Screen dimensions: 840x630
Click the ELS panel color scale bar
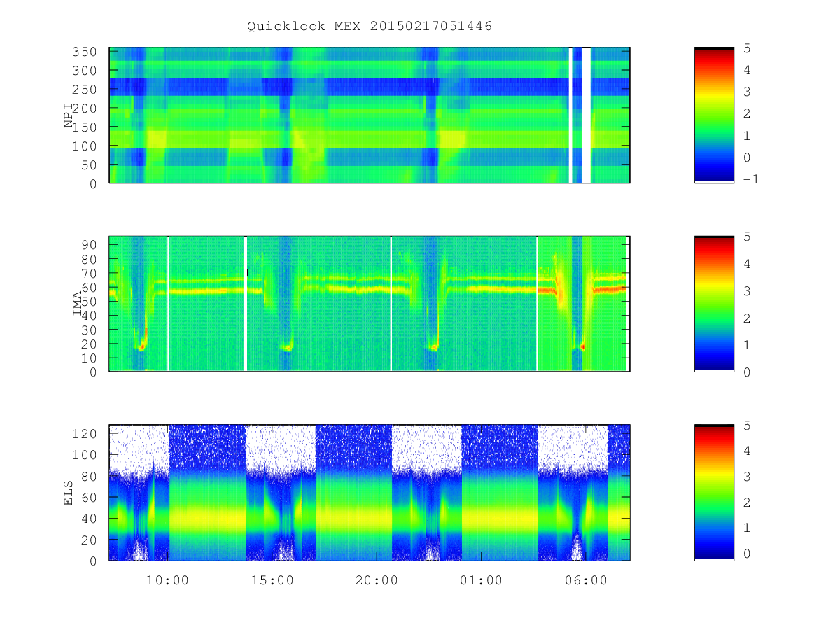(714, 493)
